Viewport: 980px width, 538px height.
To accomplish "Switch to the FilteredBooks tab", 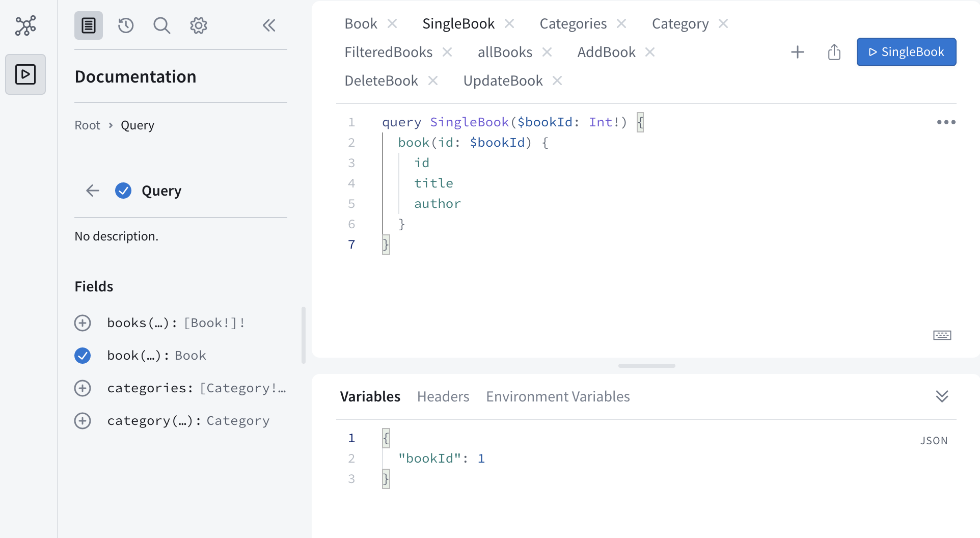I will click(388, 52).
